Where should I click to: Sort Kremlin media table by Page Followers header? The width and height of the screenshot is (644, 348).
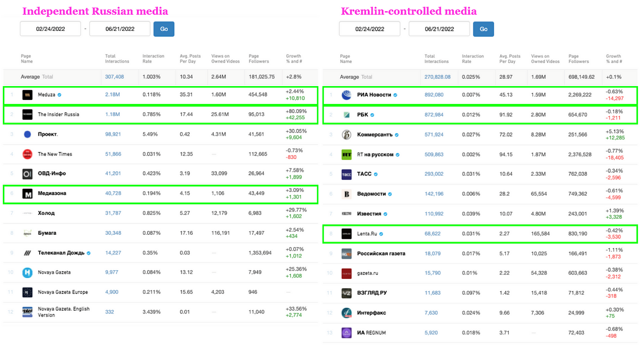click(x=578, y=59)
